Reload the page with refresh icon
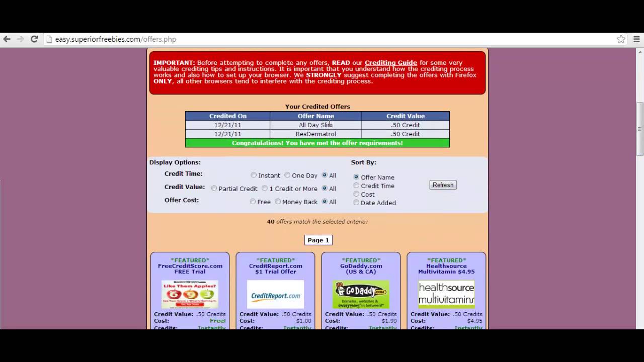The width and height of the screenshot is (644, 362). coord(34,39)
